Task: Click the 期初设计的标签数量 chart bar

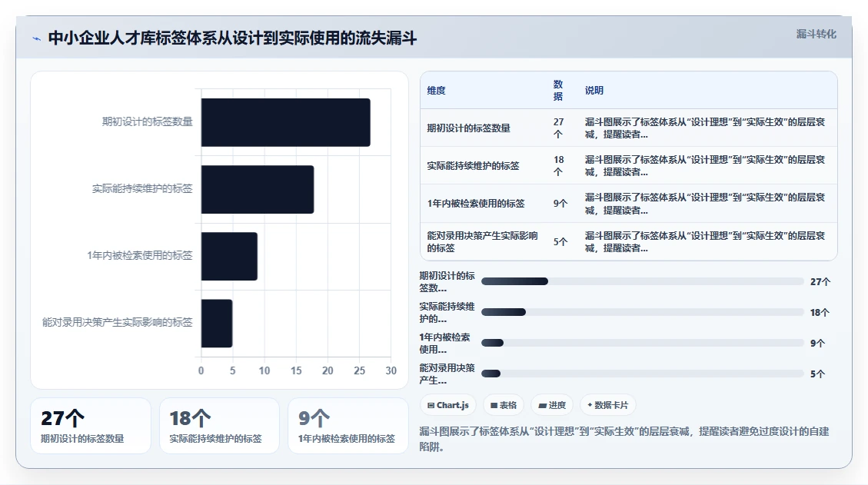Action: point(286,122)
